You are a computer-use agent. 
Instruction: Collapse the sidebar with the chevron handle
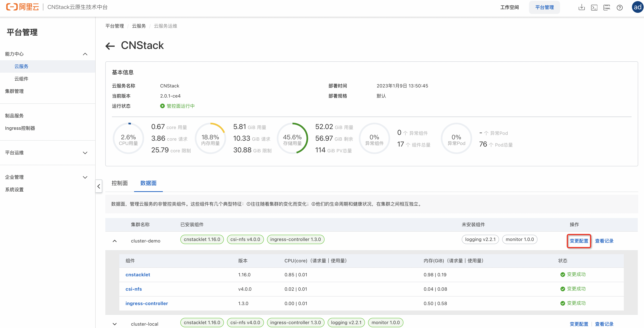click(x=99, y=186)
